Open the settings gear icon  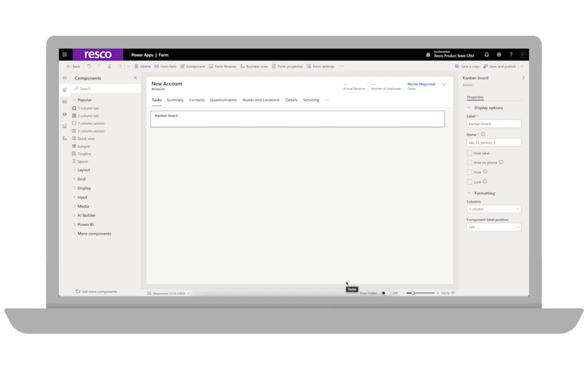[499, 55]
